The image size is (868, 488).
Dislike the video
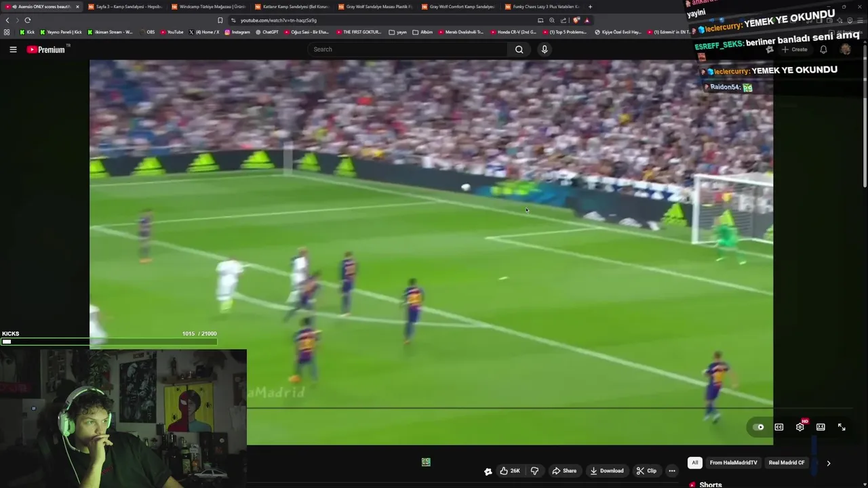click(x=534, y=471)
